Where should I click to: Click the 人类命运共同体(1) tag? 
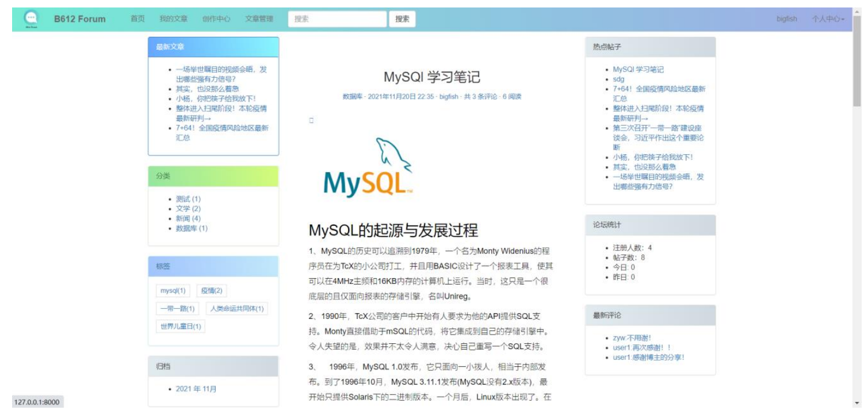point(237,309)
